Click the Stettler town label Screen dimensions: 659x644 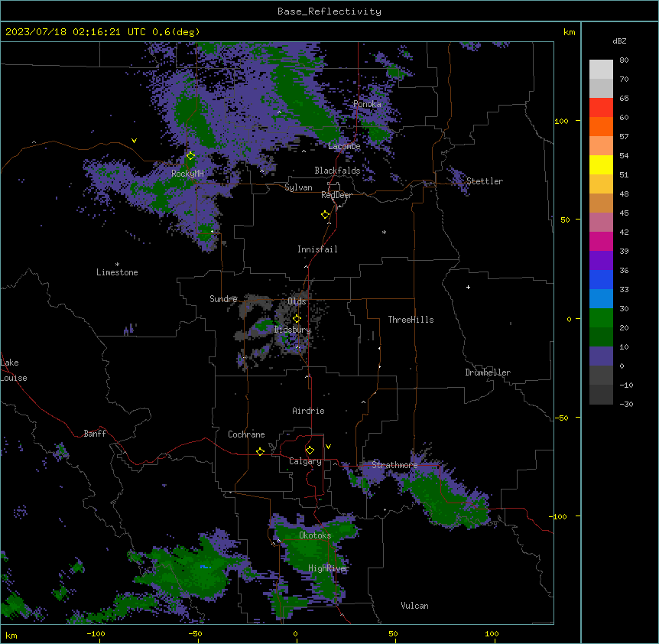coord(485,181)
